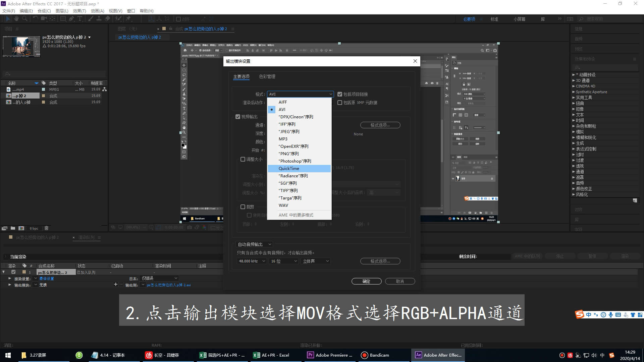
Task: Select the Rotation tool
Action: click(x=35, y=19)
